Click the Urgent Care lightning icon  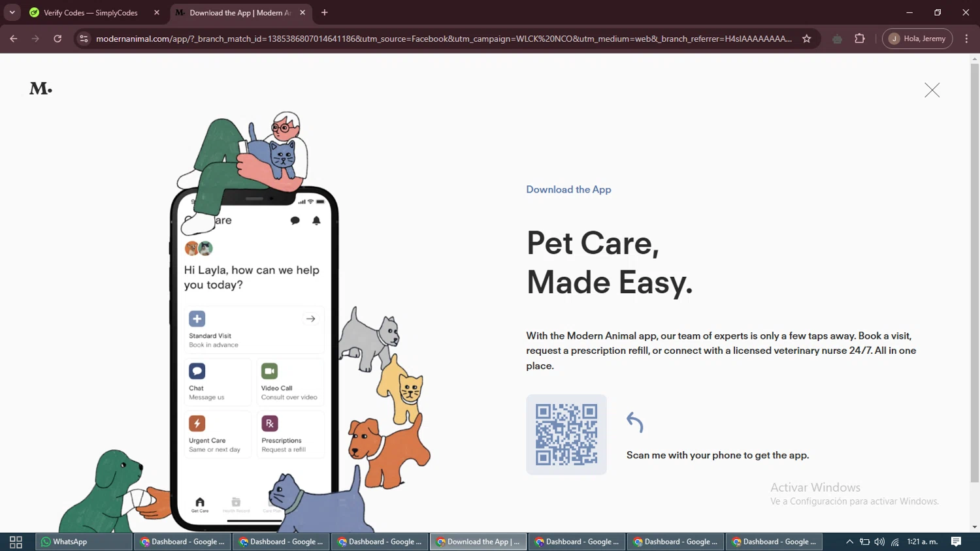[197, 423]
